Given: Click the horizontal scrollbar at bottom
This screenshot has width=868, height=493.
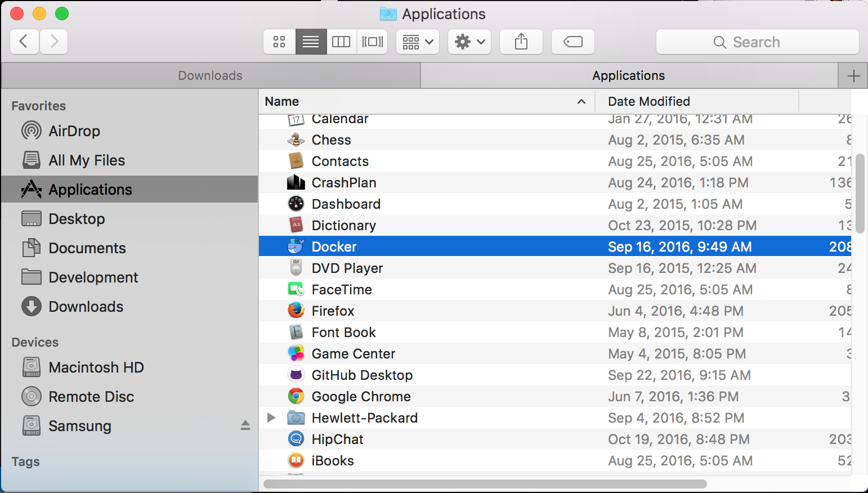Looking at the screenshot, I should pyautogui.click(x=485, y=484).
